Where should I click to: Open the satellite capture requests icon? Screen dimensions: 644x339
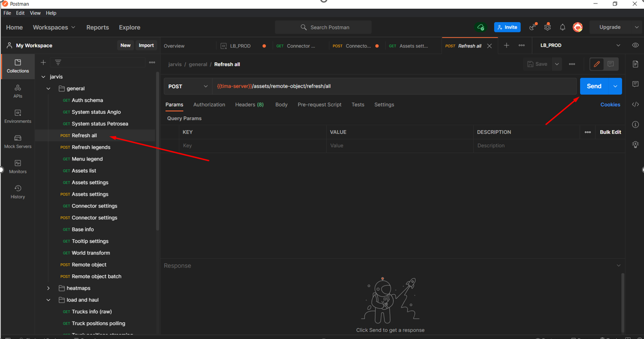(533, 27)
